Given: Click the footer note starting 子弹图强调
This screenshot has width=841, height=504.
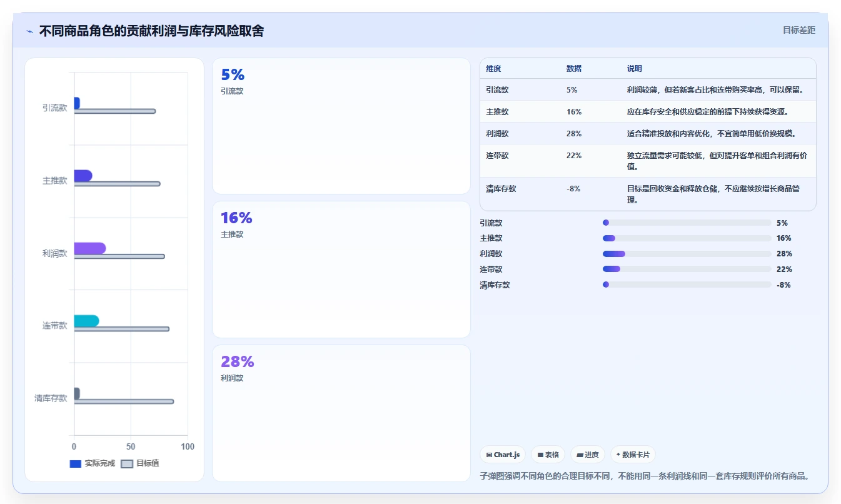Looking at the screenshot, I should (x=645, y=476).
